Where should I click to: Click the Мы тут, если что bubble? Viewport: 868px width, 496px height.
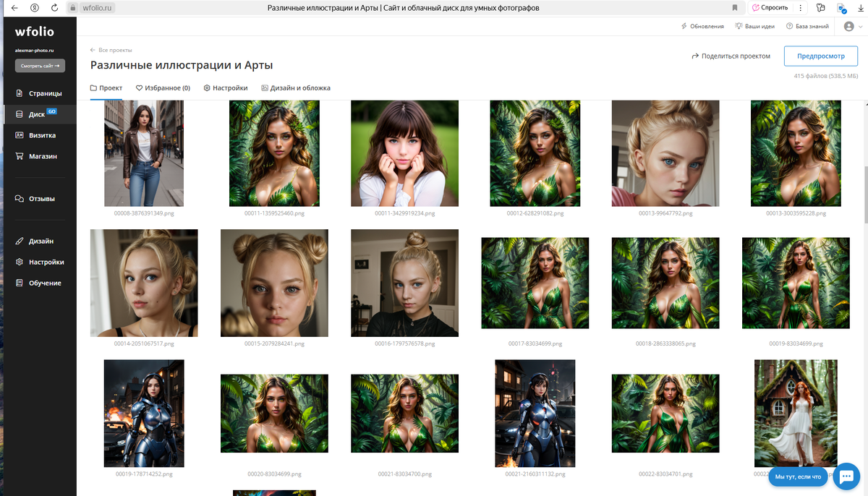[x=798, y=477]
